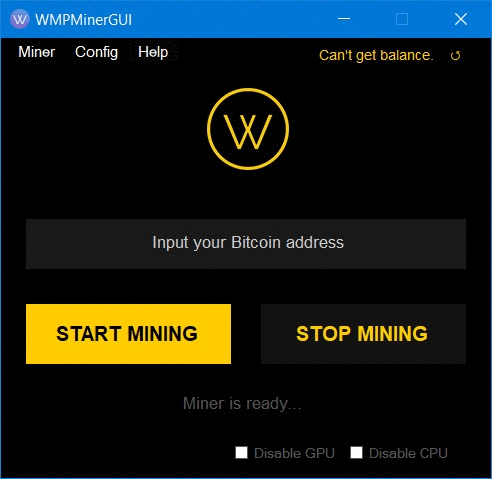Refresh the balance with the circular arrow icon
Viewport: 492px width, 479px height.
pyautogui.click(x=455, y=55)
